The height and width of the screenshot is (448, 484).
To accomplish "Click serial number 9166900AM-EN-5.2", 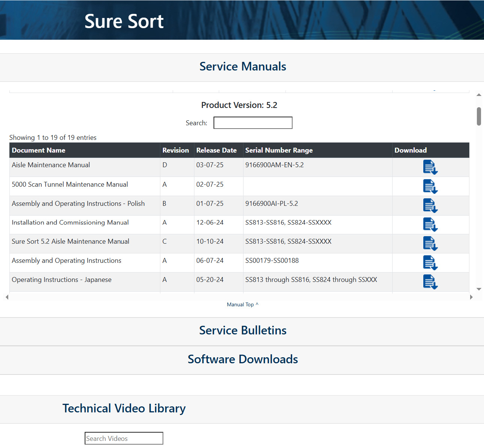I will pyautogui.click(x=275, y=165).
